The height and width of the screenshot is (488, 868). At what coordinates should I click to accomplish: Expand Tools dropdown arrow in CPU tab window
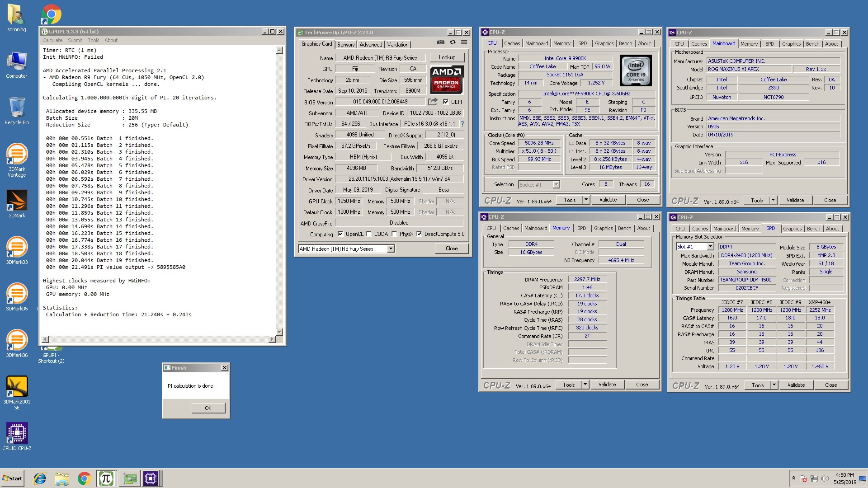point(586,200)
